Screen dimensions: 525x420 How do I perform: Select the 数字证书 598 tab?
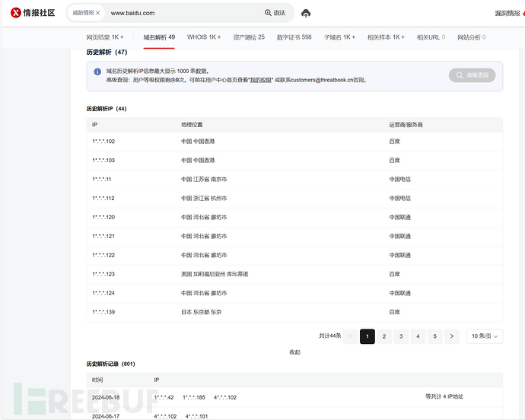point(294,37)
